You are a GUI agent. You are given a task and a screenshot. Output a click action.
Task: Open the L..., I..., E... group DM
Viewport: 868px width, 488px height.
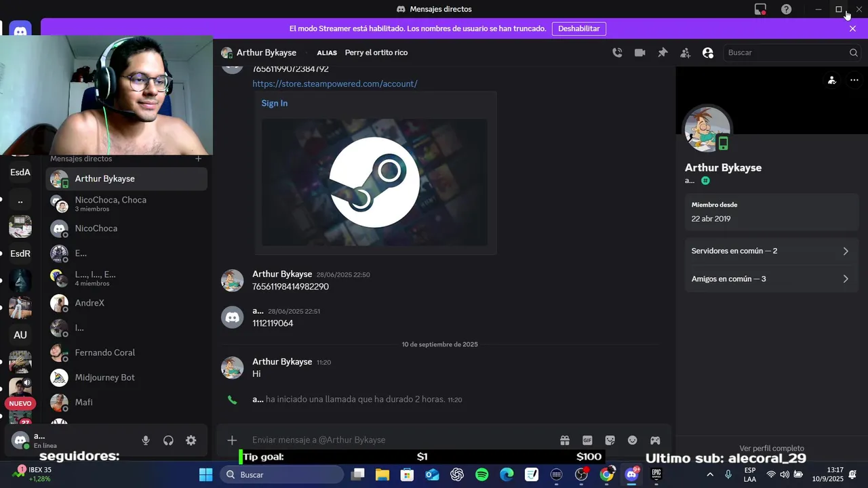[x=126, y=278]
